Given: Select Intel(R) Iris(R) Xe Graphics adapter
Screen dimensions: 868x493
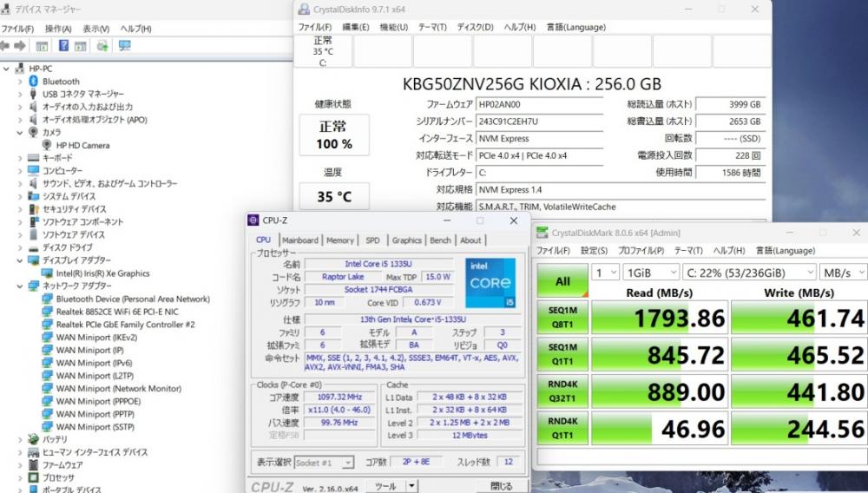Looking at the screenshot, I should pyautogui.click(x=102, y=273).
